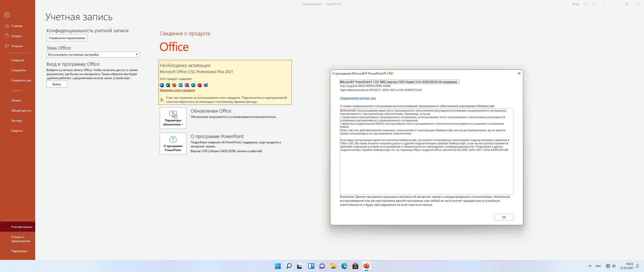Click the Publisher product icon
This screenshot has width=644, height=272.
pyautogui.click(x=193, y=85)
